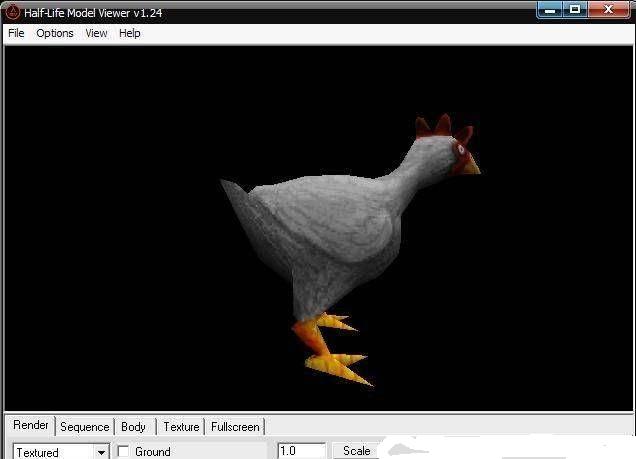Enable the Ground checkbox
Screen dimensions: 636x459
click(123, 451)
